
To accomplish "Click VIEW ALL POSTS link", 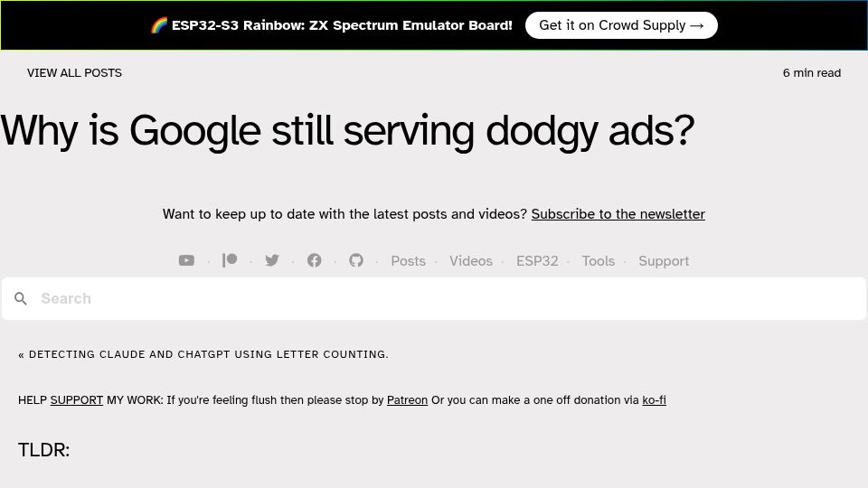I will [74, 73].
